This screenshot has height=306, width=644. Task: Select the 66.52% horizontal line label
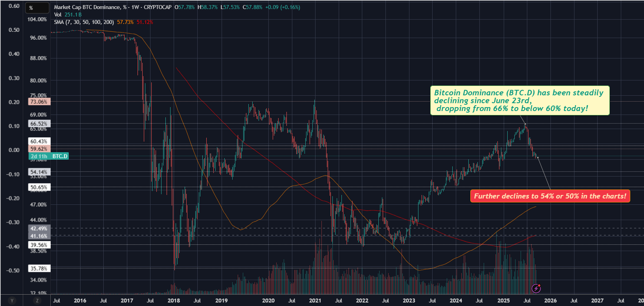39,124
